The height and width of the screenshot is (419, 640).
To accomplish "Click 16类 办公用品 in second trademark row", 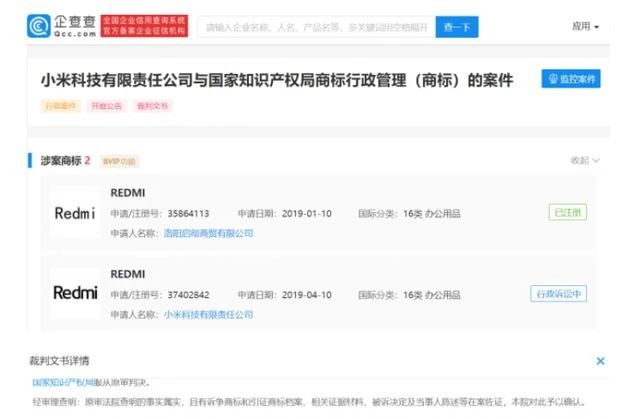I will pyautogui.click(x=432, y=295).
